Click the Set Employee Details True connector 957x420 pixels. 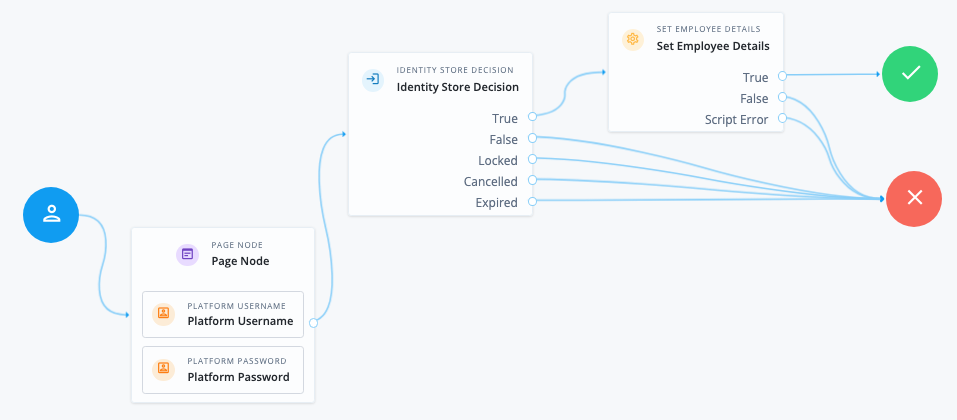pyautogui.click(x=783, y=76)
